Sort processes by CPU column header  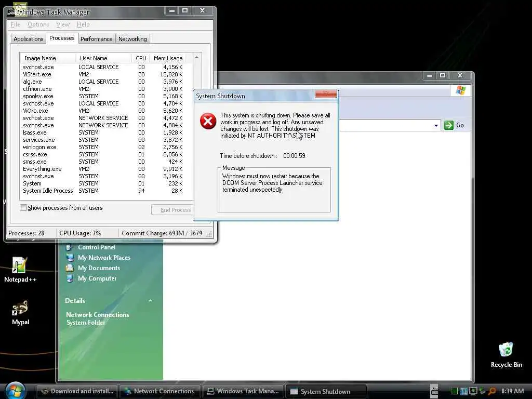point(140,58)
